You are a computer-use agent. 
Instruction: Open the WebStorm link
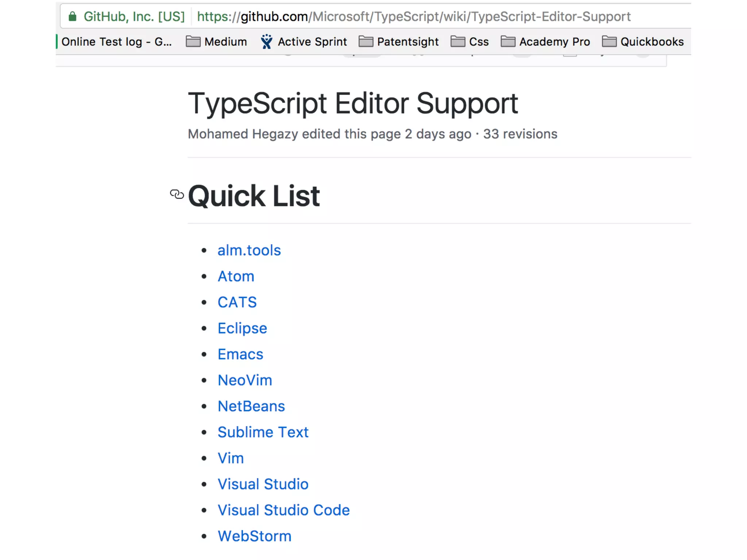[254, 536]
